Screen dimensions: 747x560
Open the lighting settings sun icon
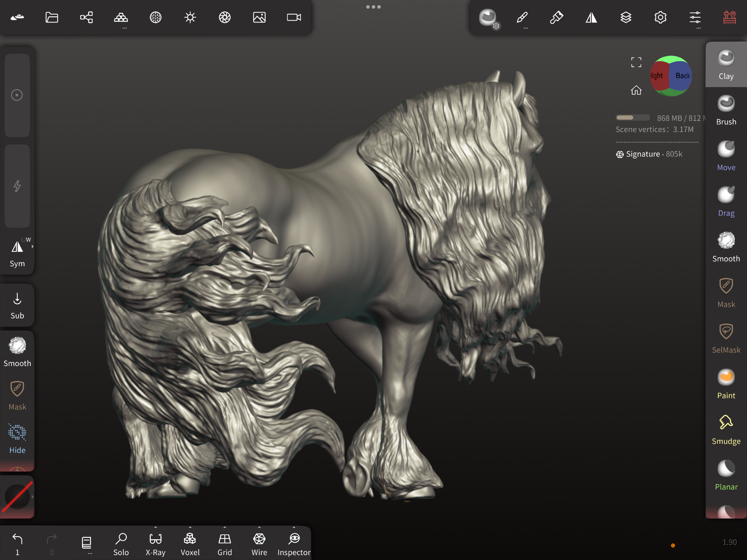click(190, 17)
